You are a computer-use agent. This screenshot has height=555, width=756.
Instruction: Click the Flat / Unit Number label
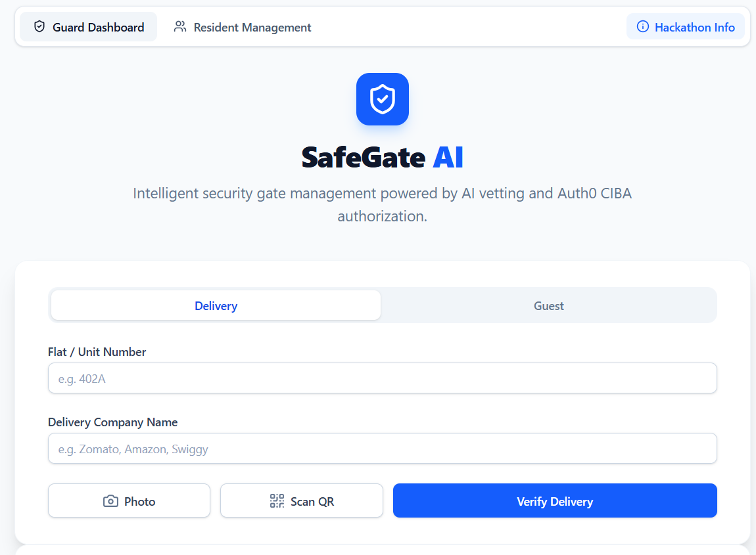coord(97,352)
